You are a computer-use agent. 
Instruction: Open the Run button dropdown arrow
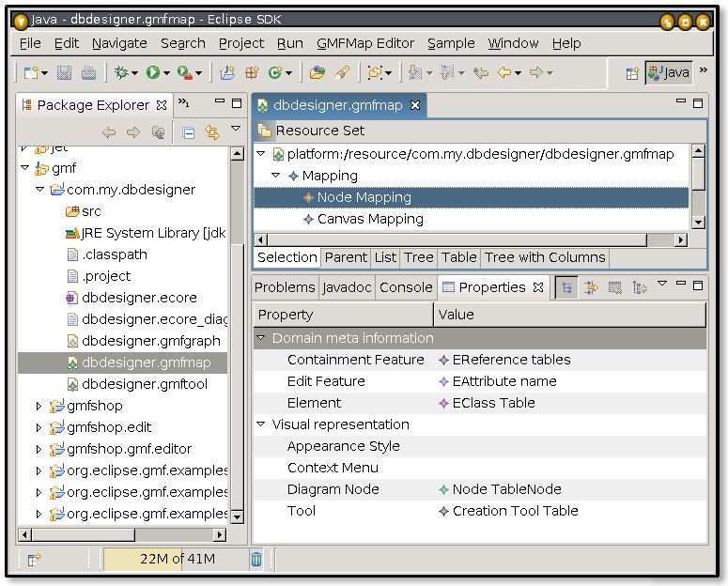pos(166,73)
